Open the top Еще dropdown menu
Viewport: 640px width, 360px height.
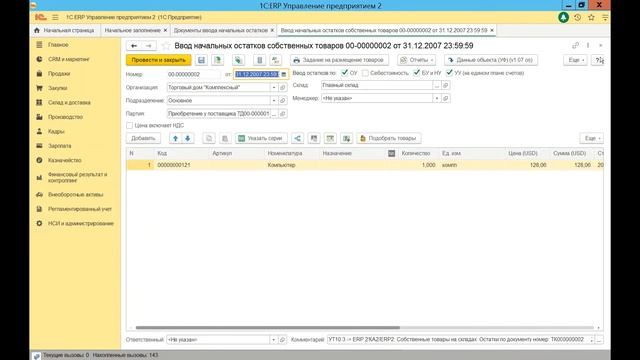point(576,60)
